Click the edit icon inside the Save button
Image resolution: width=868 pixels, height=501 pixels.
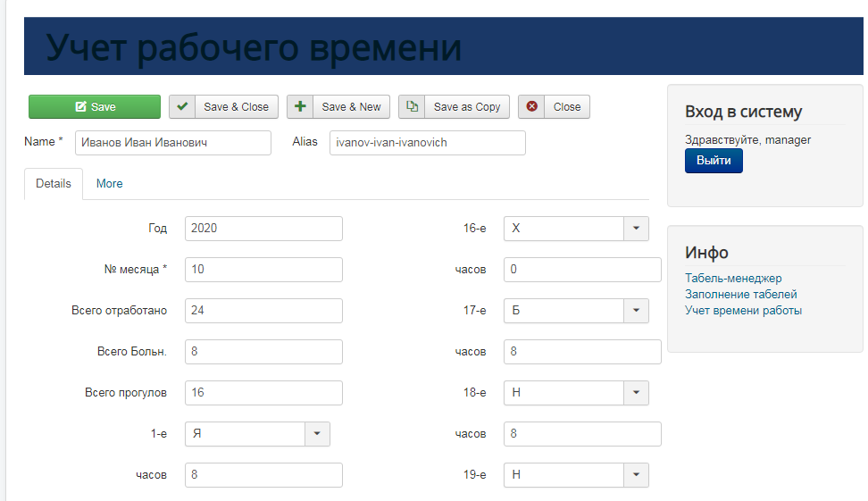(80, 107)
